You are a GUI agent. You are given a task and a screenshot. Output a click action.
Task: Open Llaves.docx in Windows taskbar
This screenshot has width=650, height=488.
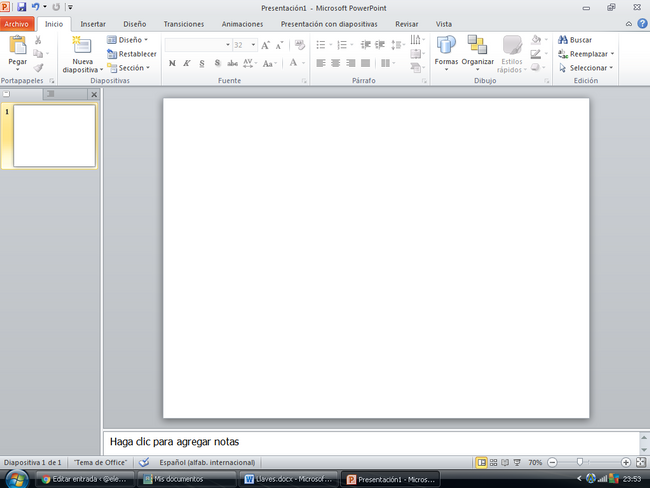[x=288, y=479]
